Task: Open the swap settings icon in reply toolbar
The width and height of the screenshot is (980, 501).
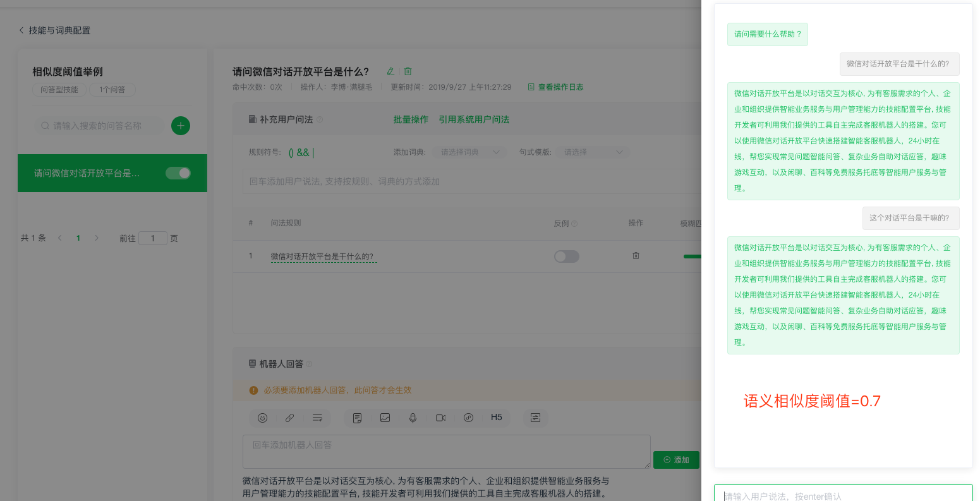Action: [x=535, y=418]
